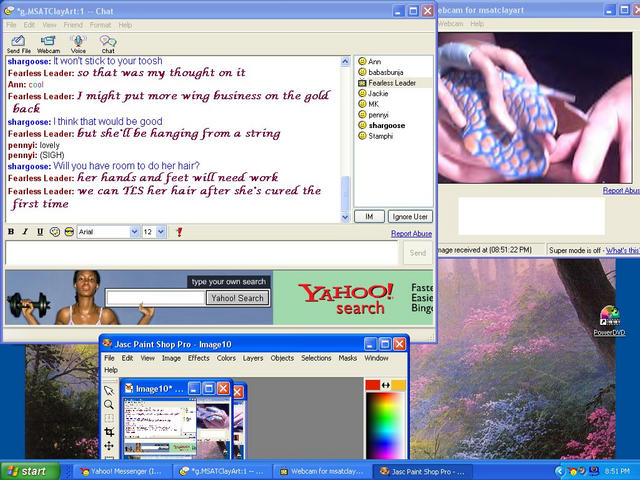Enable the Voice microphone icon
Viewport: 640px width, 480px height.
tap(78, 44)
